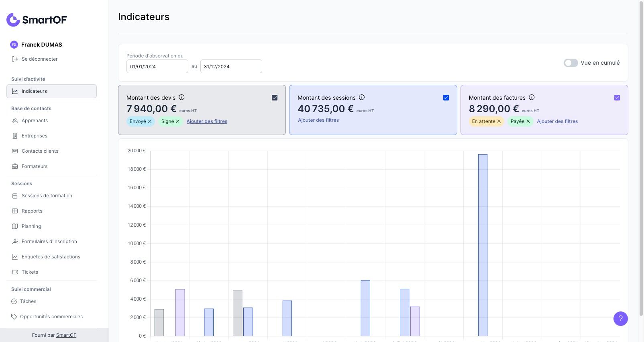
Task: Uncheck the Montant des factures checkbox
Action: click(x=617, y=98)
